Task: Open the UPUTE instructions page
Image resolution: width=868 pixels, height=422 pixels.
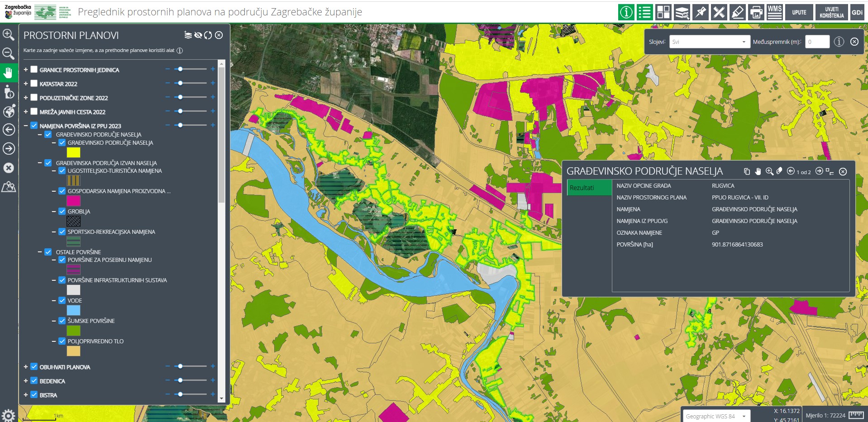Action: tap(799, 12)
